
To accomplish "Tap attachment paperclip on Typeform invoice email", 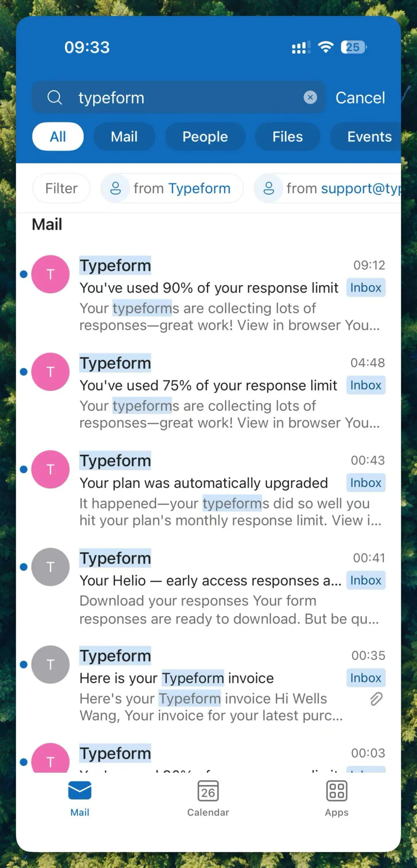I will [x=376, y=699].
